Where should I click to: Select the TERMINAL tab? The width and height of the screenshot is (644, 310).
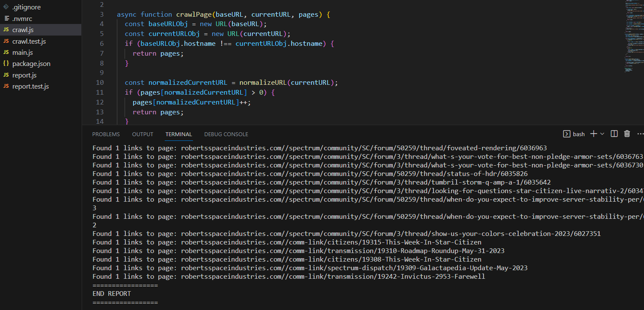click(178, 134)
